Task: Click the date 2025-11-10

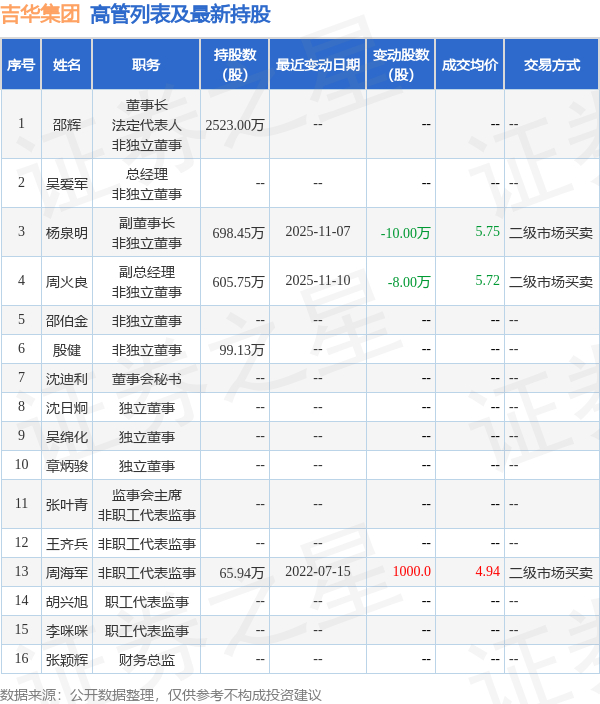Action: (x=318, y=280)
